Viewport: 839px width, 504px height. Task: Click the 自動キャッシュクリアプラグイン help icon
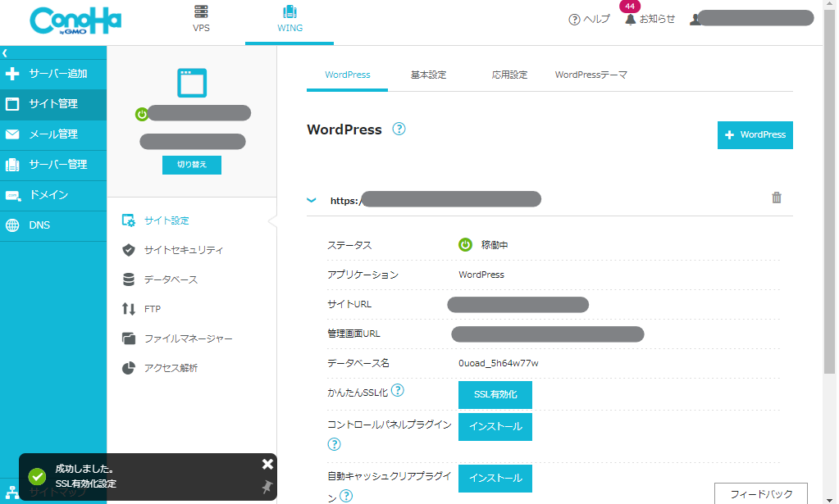[346, 496]
